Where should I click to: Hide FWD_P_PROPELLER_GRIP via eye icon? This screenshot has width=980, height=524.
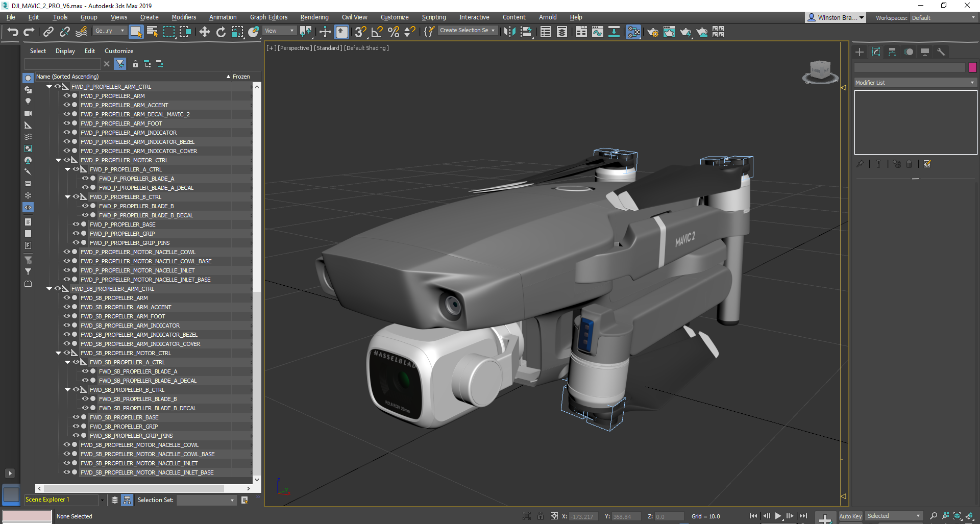(76, 234)
